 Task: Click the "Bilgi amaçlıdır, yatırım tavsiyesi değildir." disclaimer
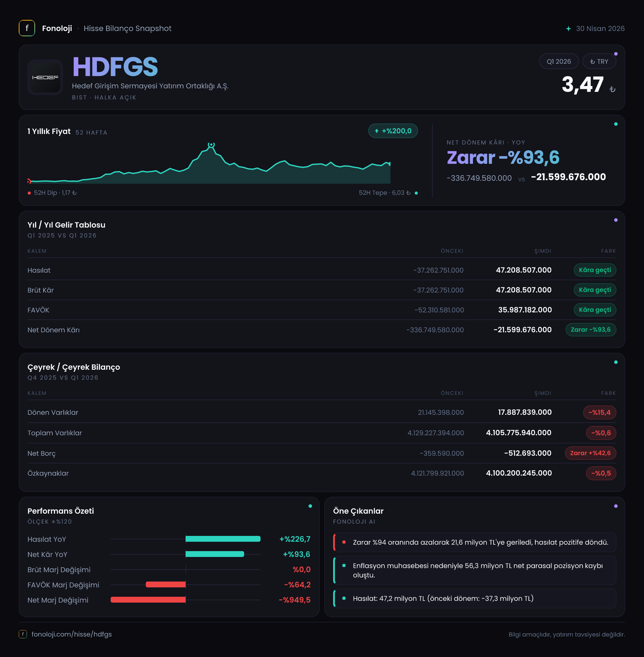coord(566,635)
